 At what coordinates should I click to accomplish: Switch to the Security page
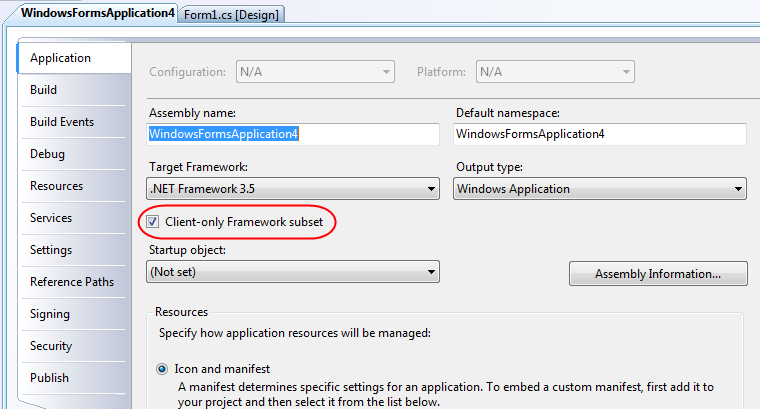click(74, 346)
